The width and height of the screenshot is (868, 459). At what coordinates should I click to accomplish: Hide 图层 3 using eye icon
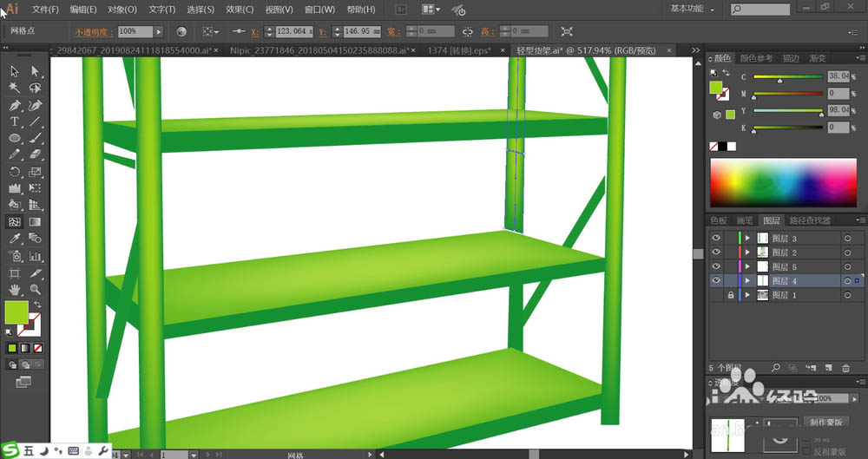point(716,239)
